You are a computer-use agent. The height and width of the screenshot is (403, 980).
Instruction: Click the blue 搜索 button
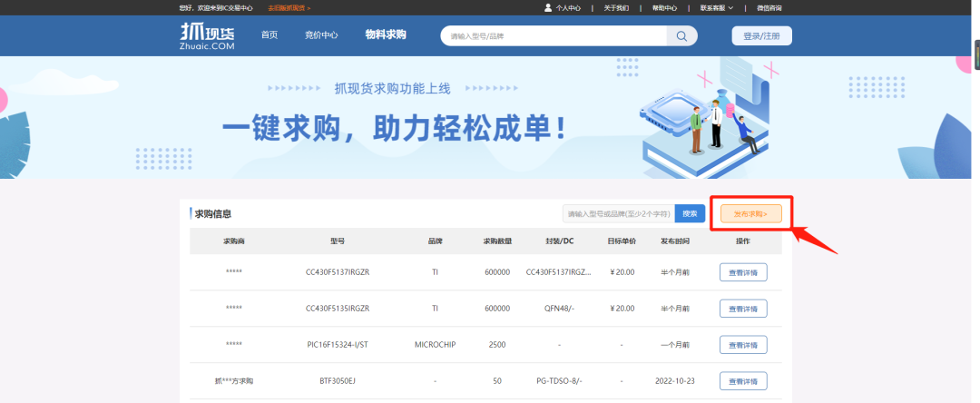tap(690, 213)
